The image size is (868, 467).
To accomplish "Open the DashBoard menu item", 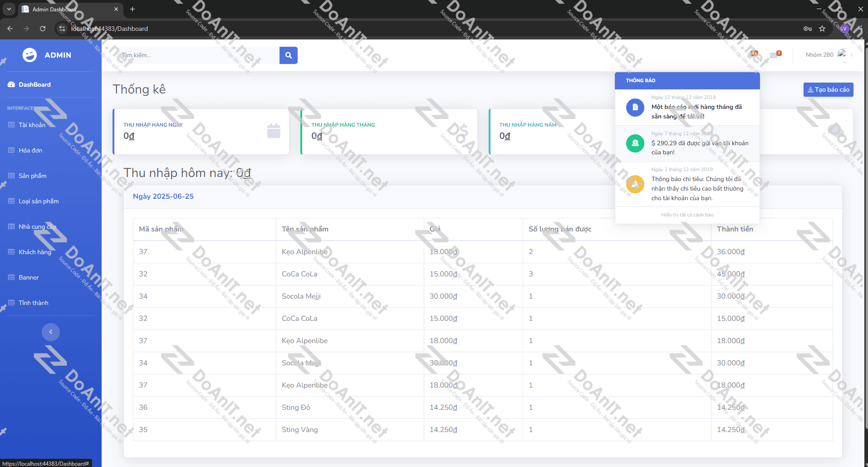I will (x=51, y=85).
